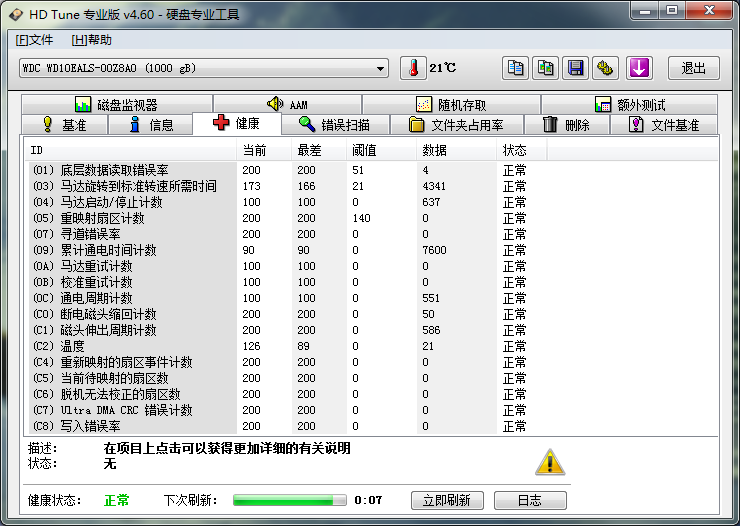
Task: Click purple download arrow icon
Action: (639, 68)
